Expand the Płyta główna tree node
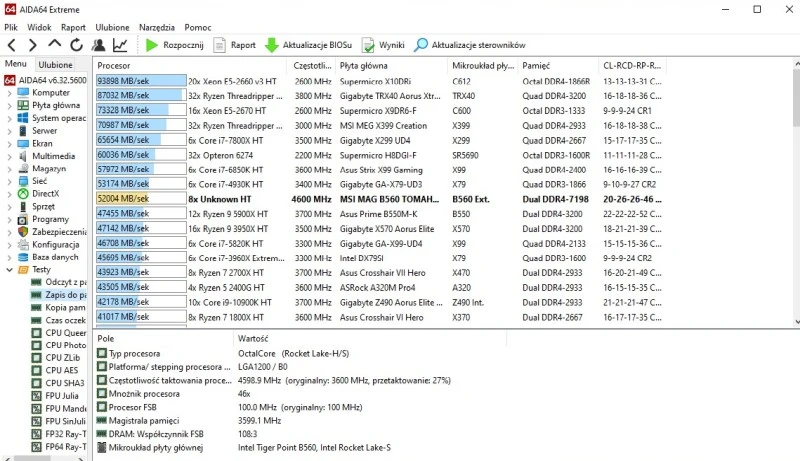The width and height of the screenshot is (800, 461). pyautogui.click(x=9, y=105)
